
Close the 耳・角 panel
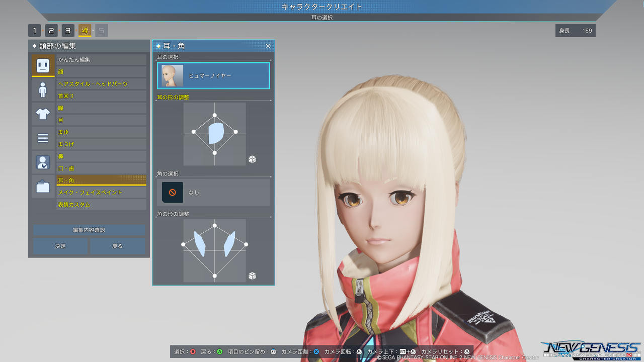(x=268, y=46)
